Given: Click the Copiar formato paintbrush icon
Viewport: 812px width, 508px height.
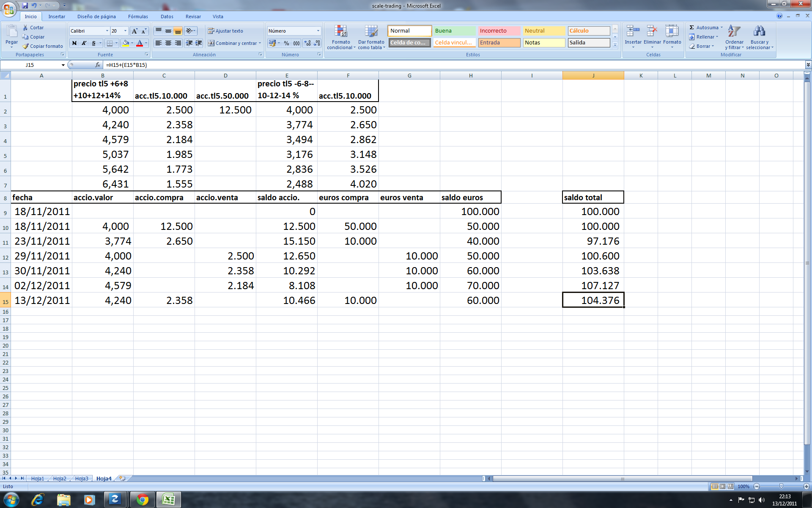Looking at the screenshot, I should pyautogui.click(x=26, y=46).
